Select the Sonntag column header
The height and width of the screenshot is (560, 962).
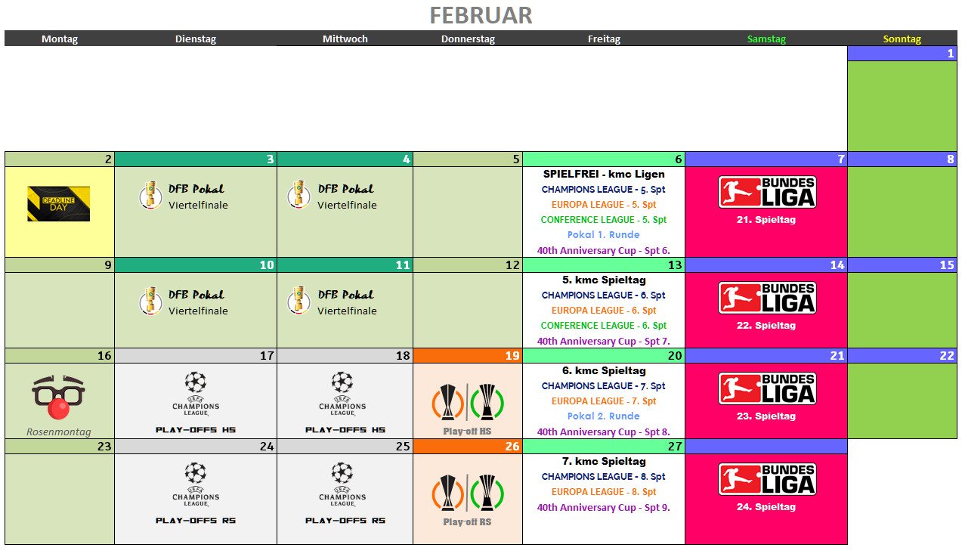pos(902,39)
